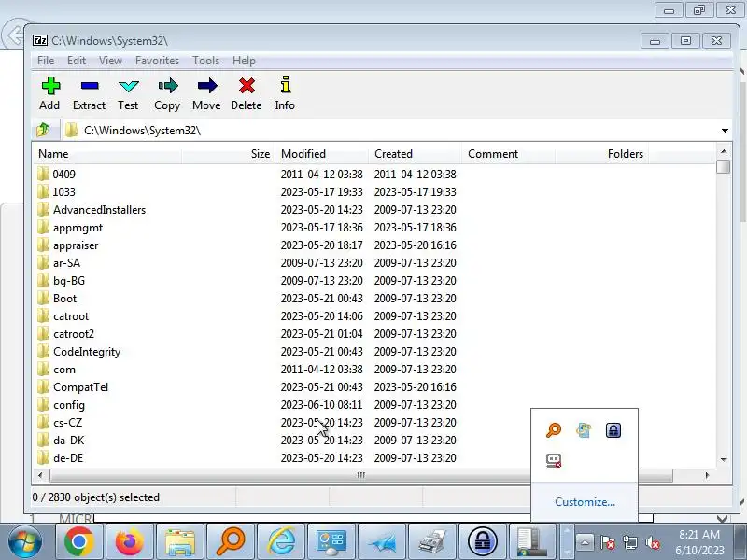Open the Edit menu
The height and width of the screenshot is (560, 747).
pyautogui.click(x=77, y=61)
